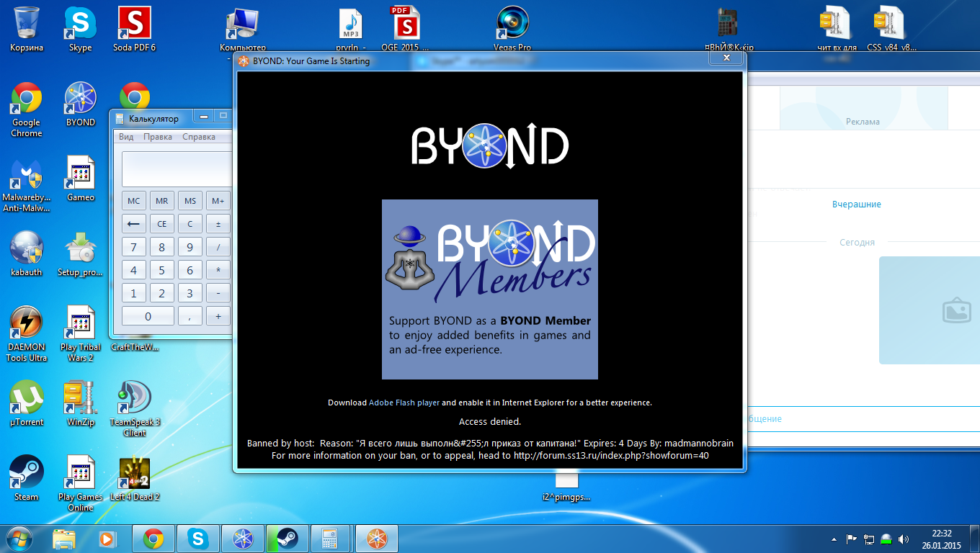Viewport: 980px width, 553px height.
Task: Show hidden system tray icons arrow
Action: (835, 539)
